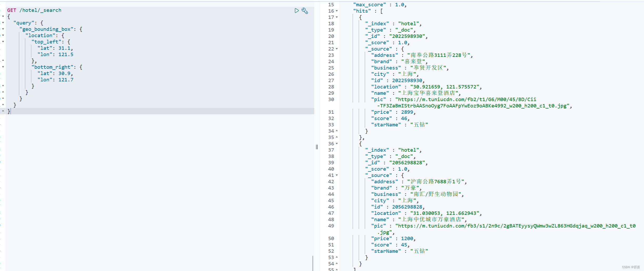Click the name "上海中优城市万豪酒店"
The width and height of the screenshot is (644, 271).
coord(431,220)
